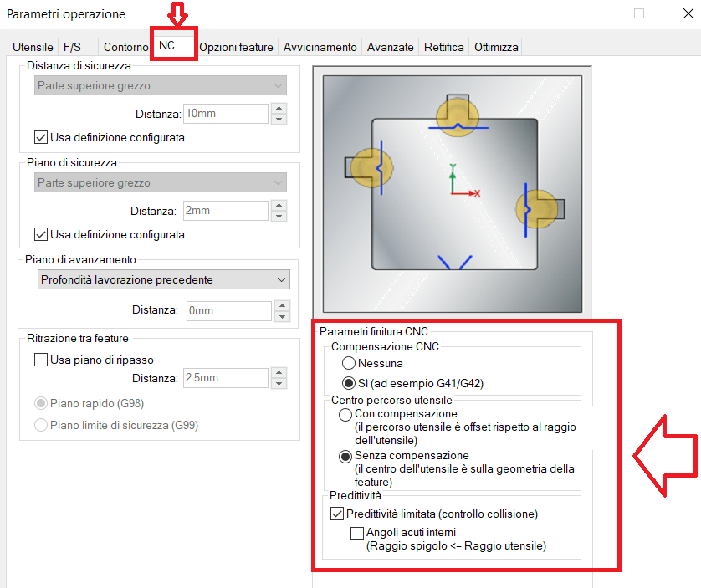Increase the 2.5mm retraction distance

(x=279, y=372)
